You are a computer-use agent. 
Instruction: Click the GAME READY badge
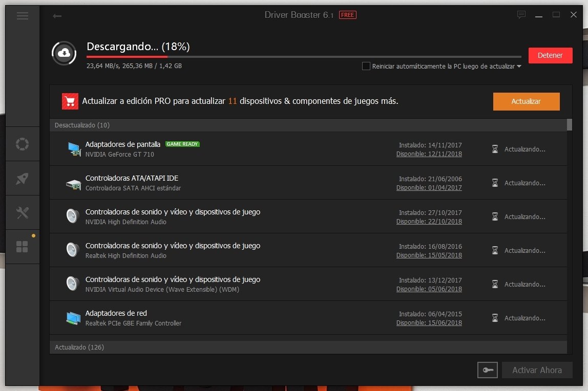coord(182,144)
